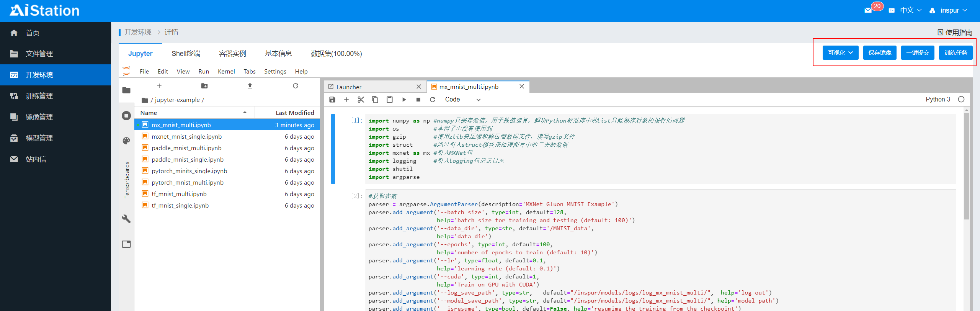Viewport: 980px width, 311px height.
Task: Restart the kernel using refresh arrow icon
Action: point(433,100)
